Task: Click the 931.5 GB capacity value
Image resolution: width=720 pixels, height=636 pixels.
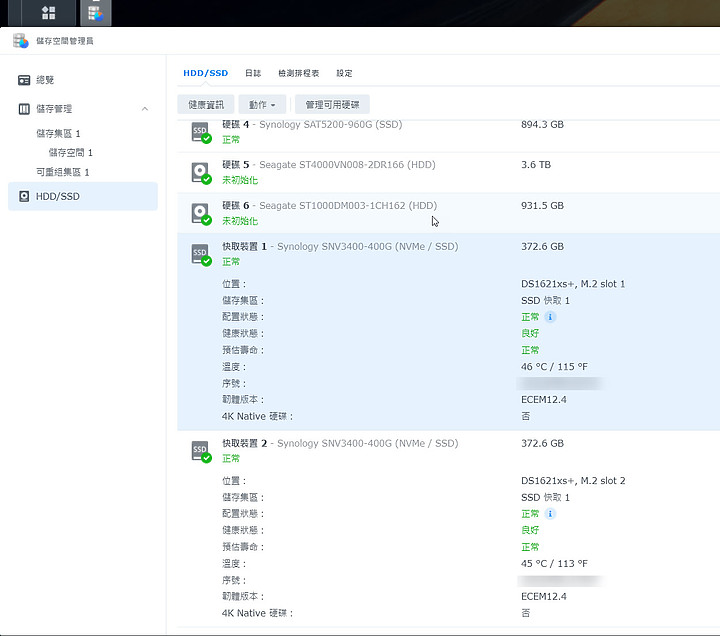Action: click(x=542, y=206)
